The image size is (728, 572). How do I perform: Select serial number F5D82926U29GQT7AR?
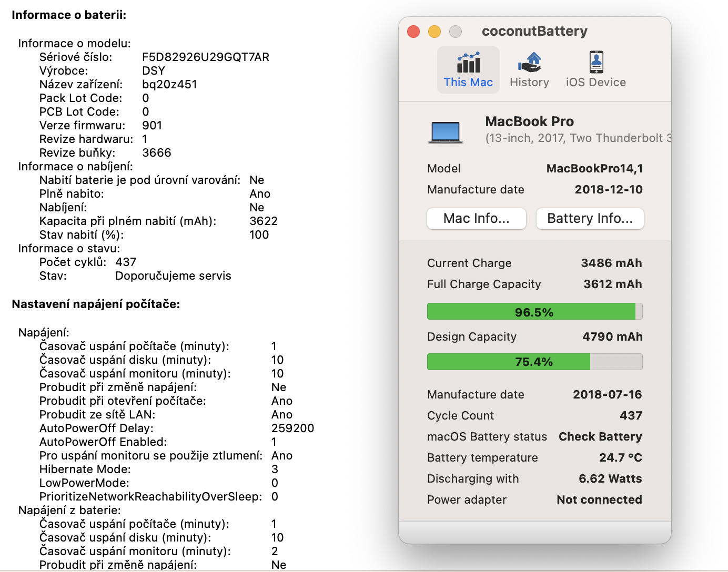pos(206,57)
